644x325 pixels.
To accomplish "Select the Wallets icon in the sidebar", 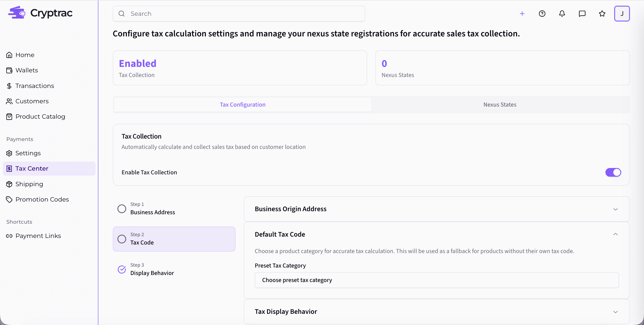I will [x=9, y=70].
